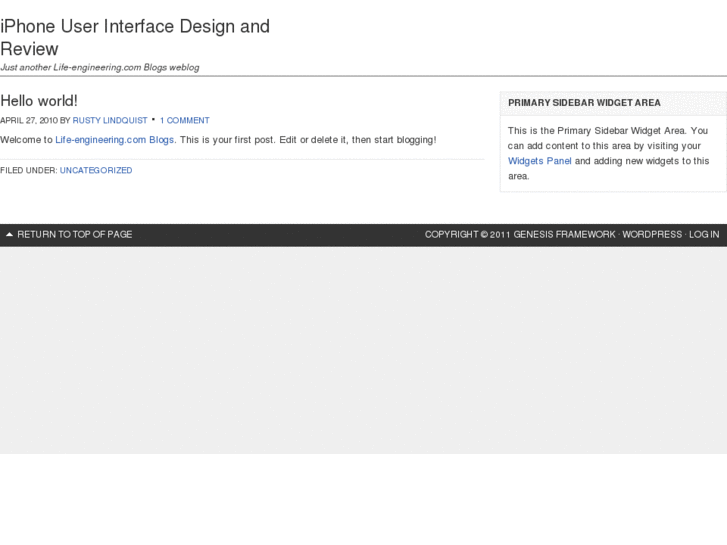
Task: Click the April 27, 2010 post date
Action: [29, 121]
